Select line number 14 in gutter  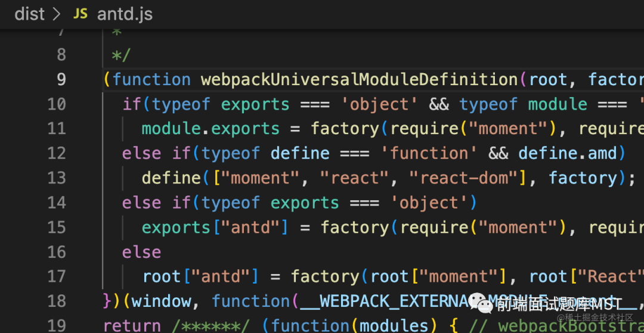tap(57, 202)
